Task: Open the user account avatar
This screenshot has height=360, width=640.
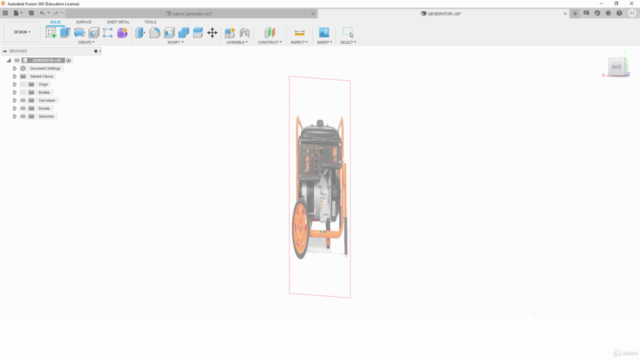Action: click(632, 13)
